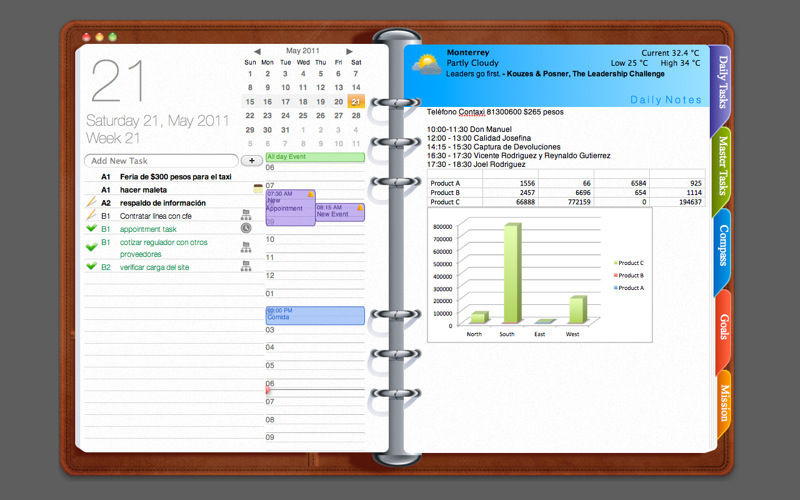Select May 15 in the mini calendar

250,102
